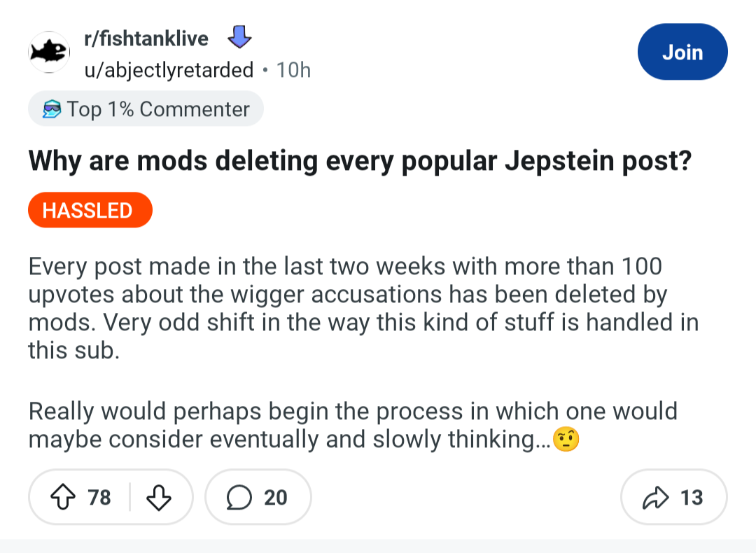The image size is (756, 553).
Task: Click the 10h post timestamp
Action: click(x=293, y=70)
